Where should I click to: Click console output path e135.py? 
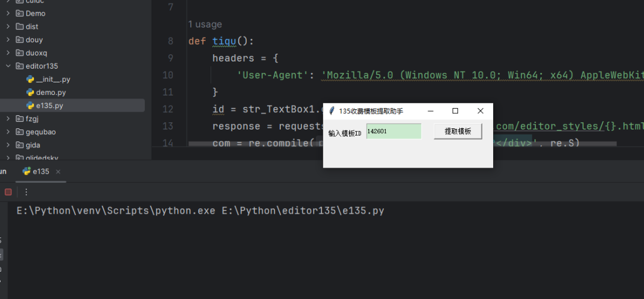tap(303, 211)
